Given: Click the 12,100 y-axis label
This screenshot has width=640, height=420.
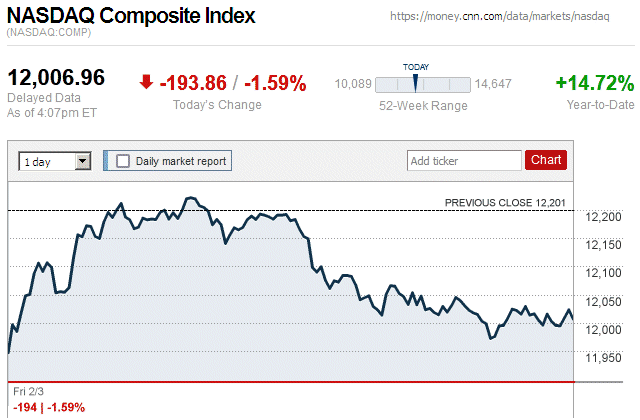Looking at the screenshot, I should [x=603, y=273].
